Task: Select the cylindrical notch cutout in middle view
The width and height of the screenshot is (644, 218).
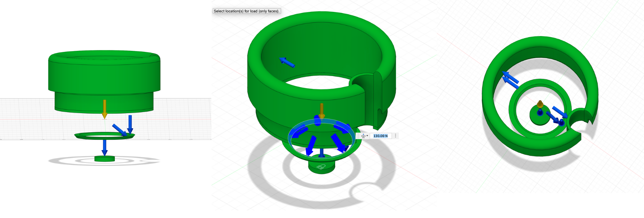Action: coord(363,82)
